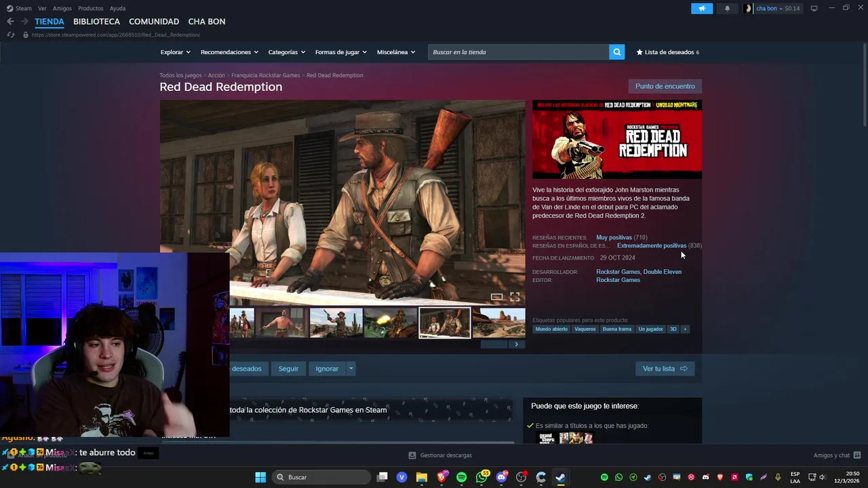Go back with the left arrow

(x=10, y=22)
